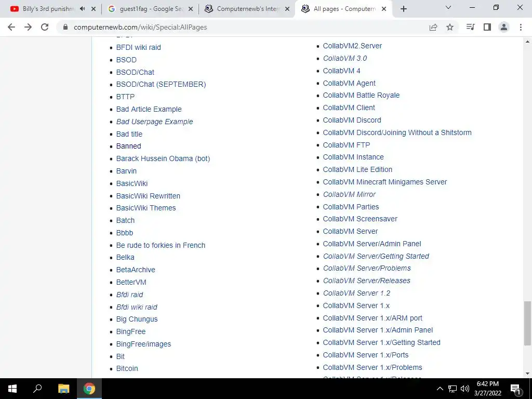This screenshot has width=532, height=399.
Task: Open Barack Hussein Obama (bot) link
Action: coord(163,158)
